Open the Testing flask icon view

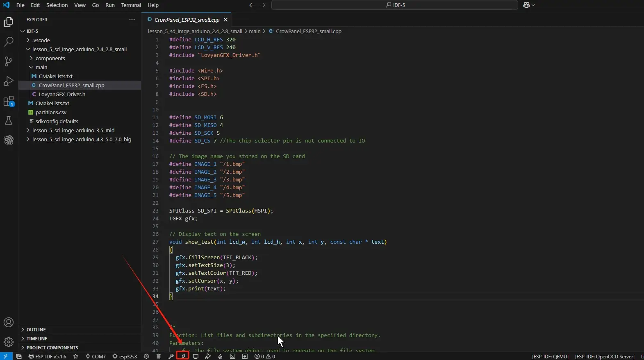9,120
